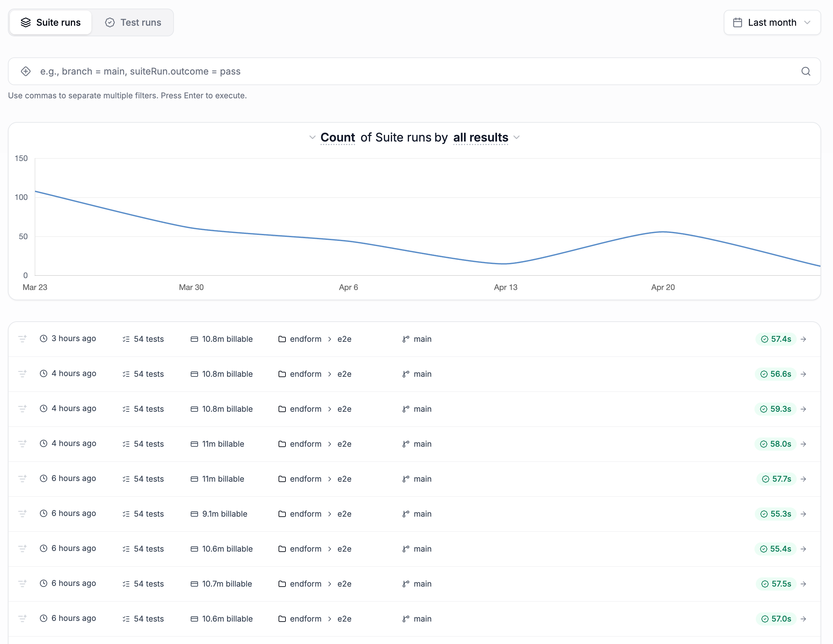Click the chart line peak near Apr 20
Screen dimensions: 833x644
click(x=663, y=232)
